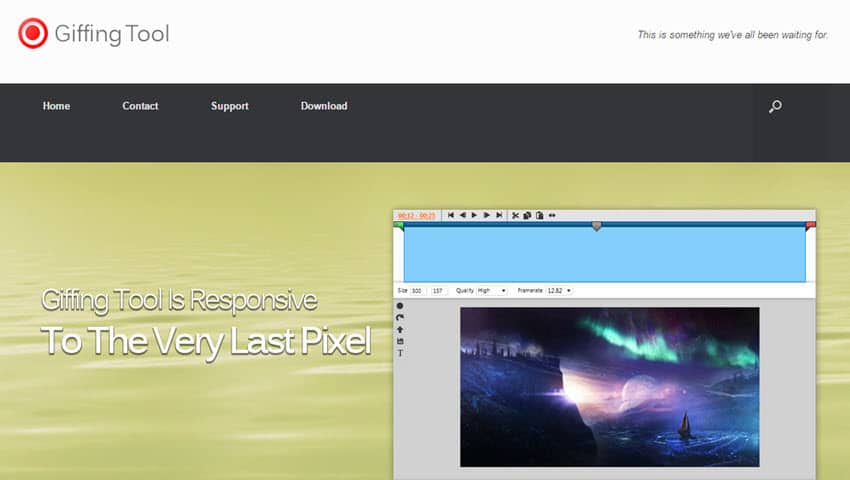Image resolution: width=850 pixels, height=480 pixels.
Task: Click the horizontal double-arrow icon
Action: (x=552, y=215)
